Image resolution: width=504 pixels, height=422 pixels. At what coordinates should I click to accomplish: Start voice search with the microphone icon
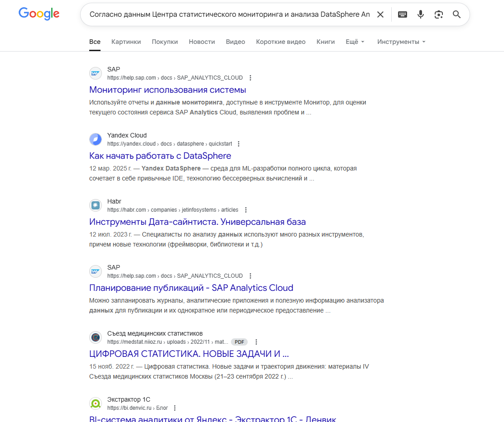coord(421,14)
